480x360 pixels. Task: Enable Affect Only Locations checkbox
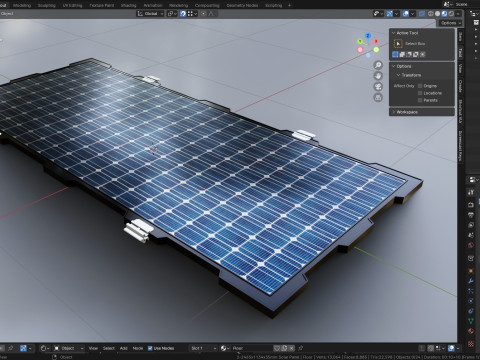tap(420, 93)
